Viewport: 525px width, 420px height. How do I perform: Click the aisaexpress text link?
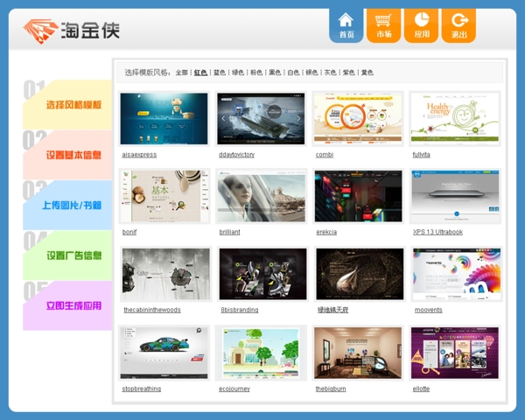[139, 155]
